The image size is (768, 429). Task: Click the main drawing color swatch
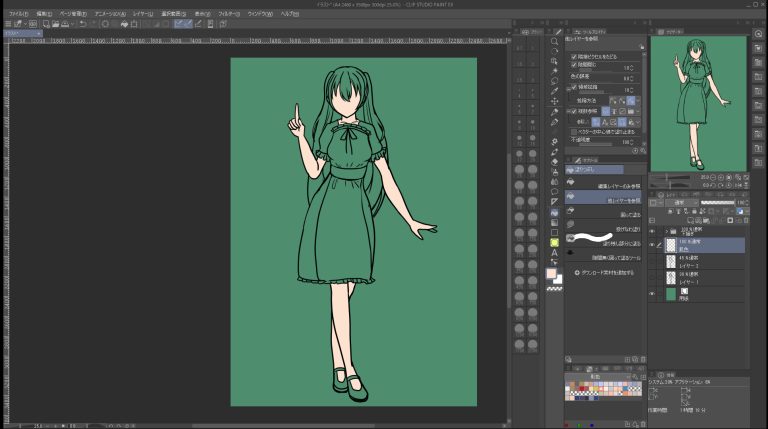(x=552, y=271)
